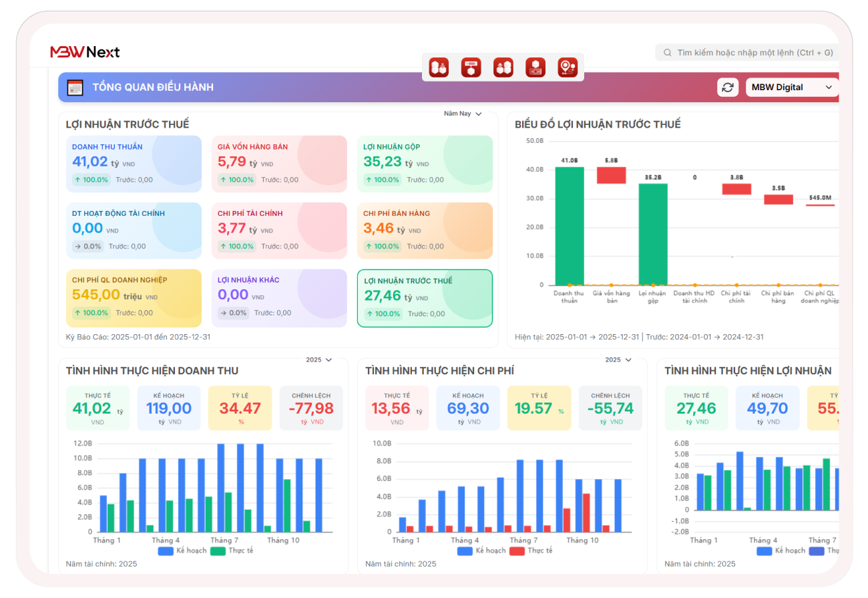The image size is (868, 598).
Task: Focus the Tìm kiếm command search box
Action: [751, 52]
